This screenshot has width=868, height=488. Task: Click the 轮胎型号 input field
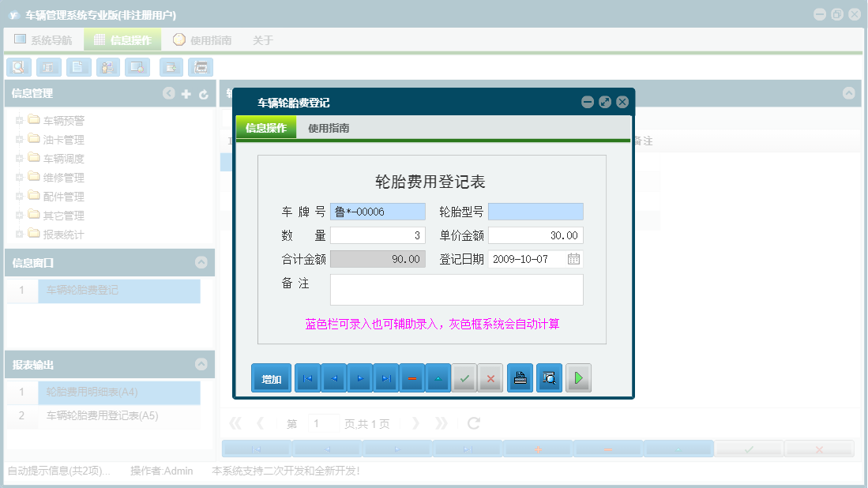click(x=535, y=211)
